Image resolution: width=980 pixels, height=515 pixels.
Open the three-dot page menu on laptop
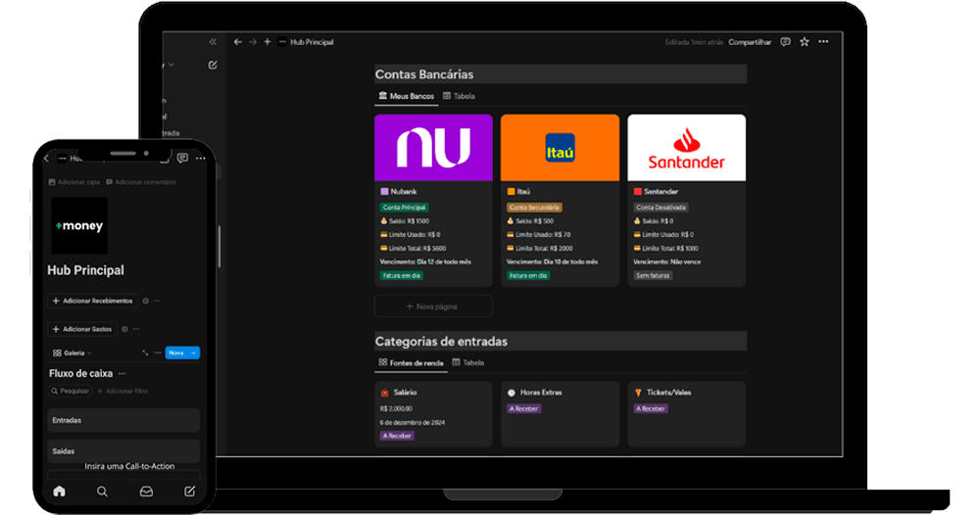824,42
